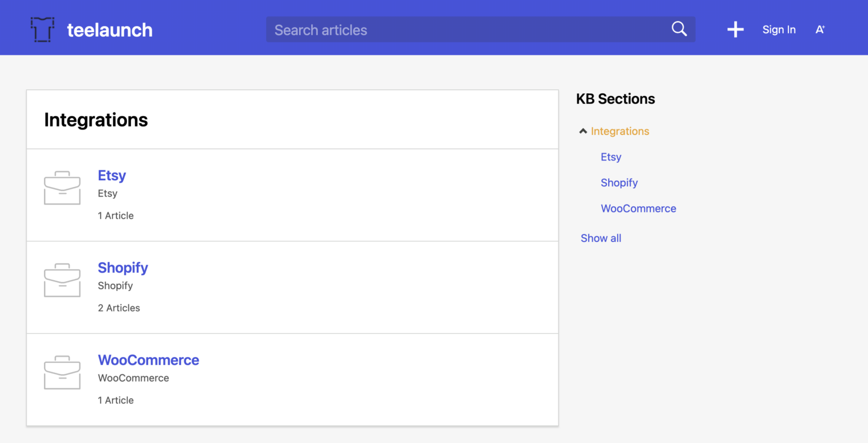Click the briefcase icon beside Etsy

pos(62,188)
